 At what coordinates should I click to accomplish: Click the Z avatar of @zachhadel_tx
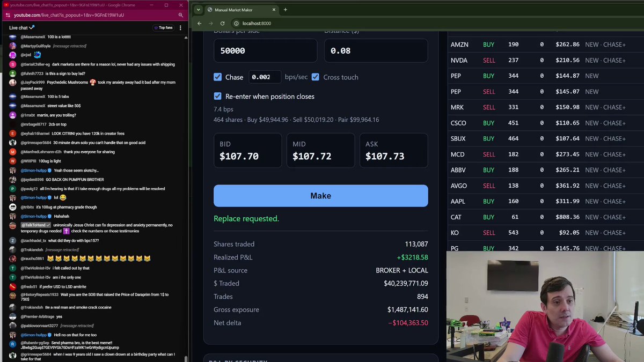tap(13, 241)
